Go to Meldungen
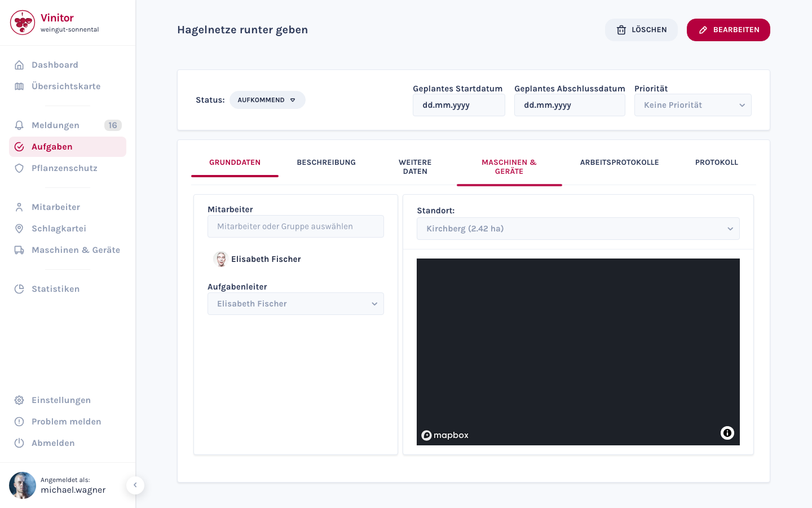Screen dimensions: 812x508 point(68,125)
